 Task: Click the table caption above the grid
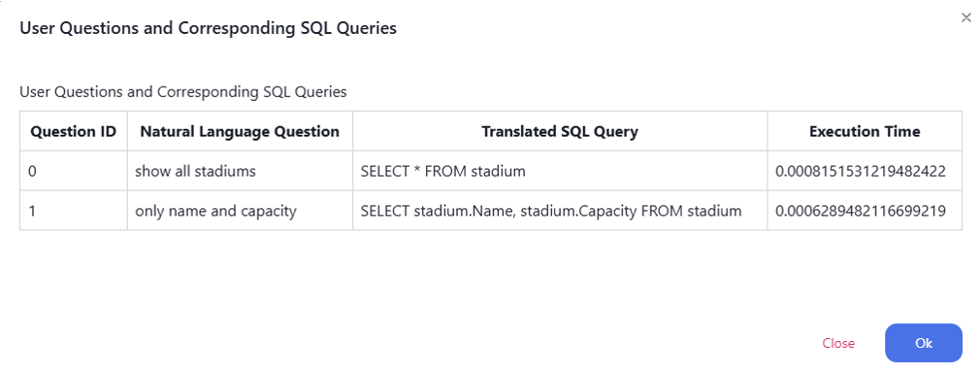click(x=183, y=92)
